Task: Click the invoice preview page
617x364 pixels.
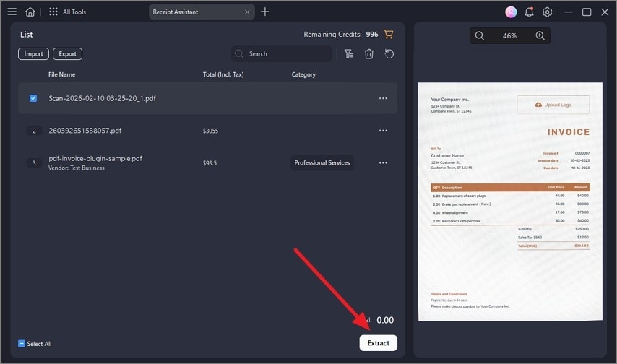Action: (x=510, y=201)
